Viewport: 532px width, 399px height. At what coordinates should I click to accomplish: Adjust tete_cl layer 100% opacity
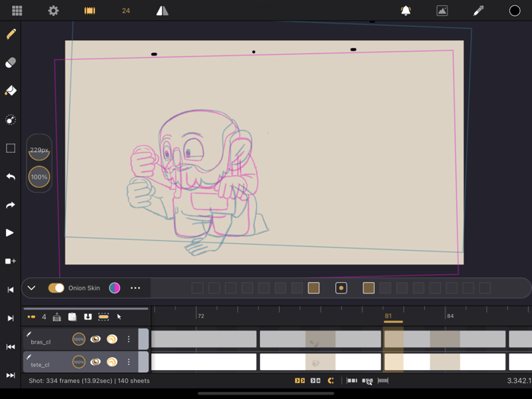pos(79,362)
